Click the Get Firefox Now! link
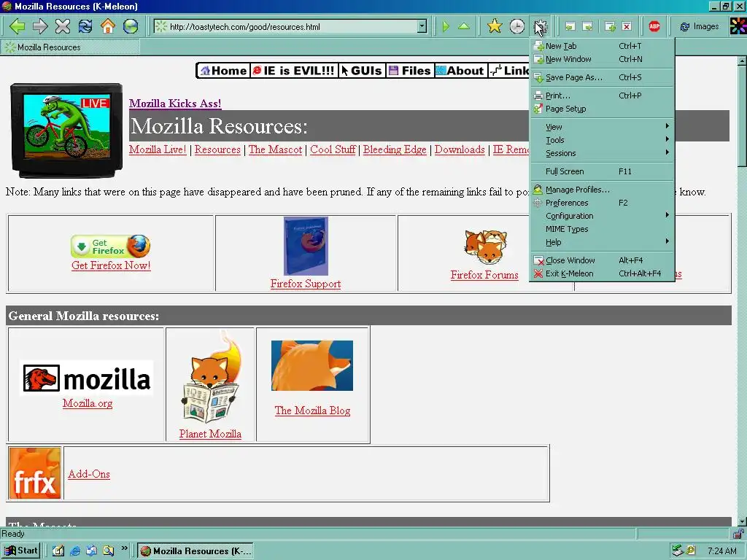 111,265
